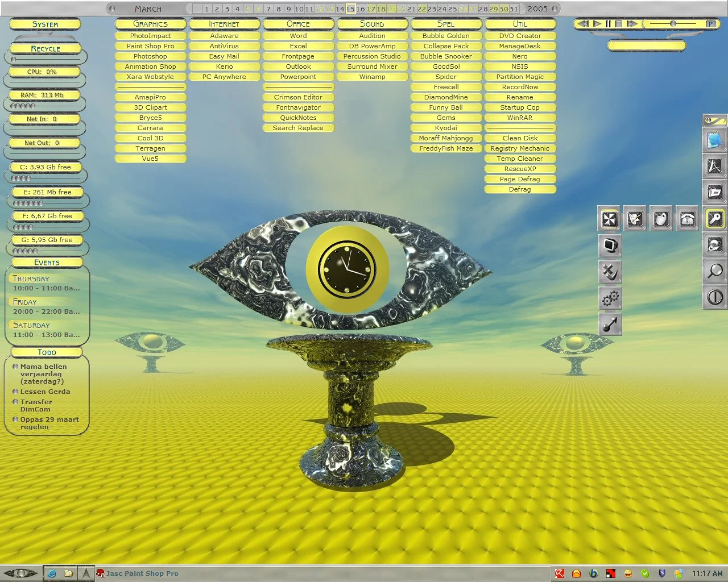Image resolution: width=728 pixels, height=582 pixels.
Task: Expand the Todo panel header
Action: [x=47, y=352]
